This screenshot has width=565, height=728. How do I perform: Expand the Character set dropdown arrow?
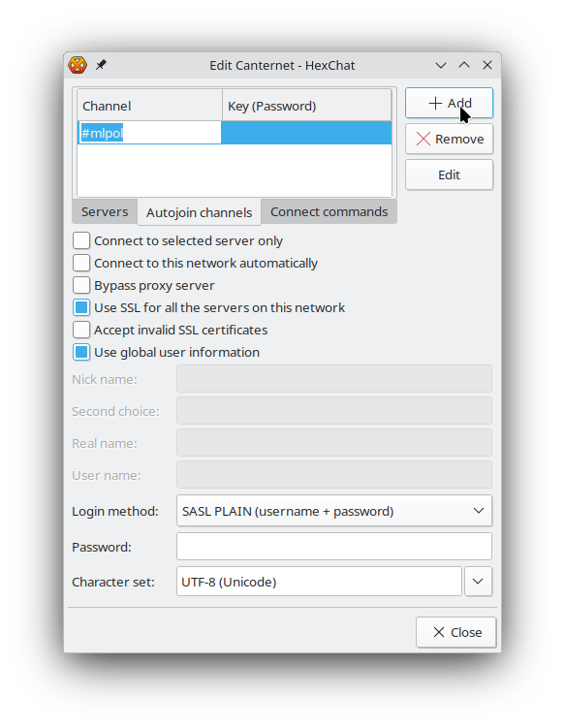coord(478,582)
